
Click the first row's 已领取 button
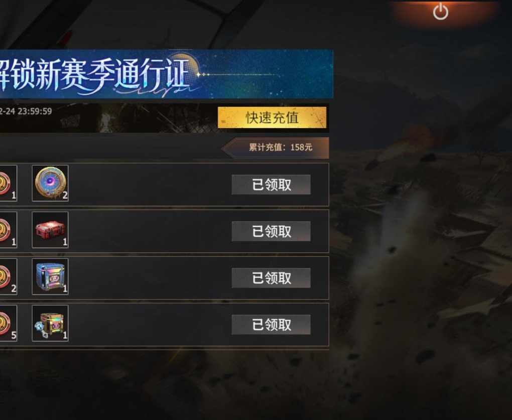[271, 185]
